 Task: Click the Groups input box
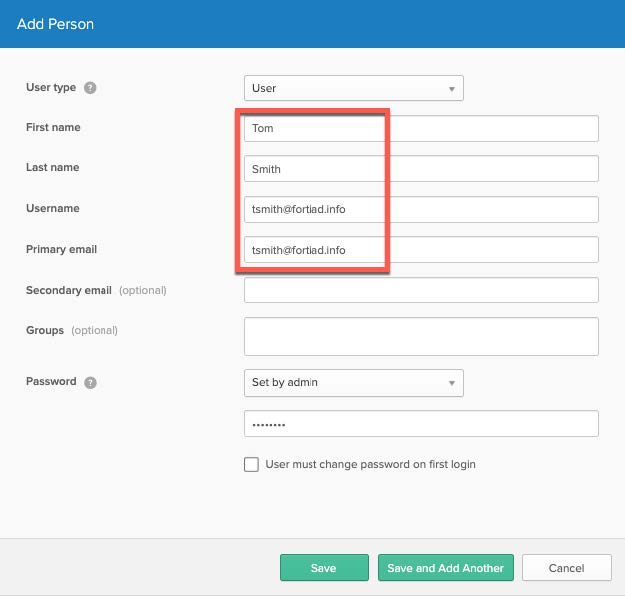(x=420, y=336)
